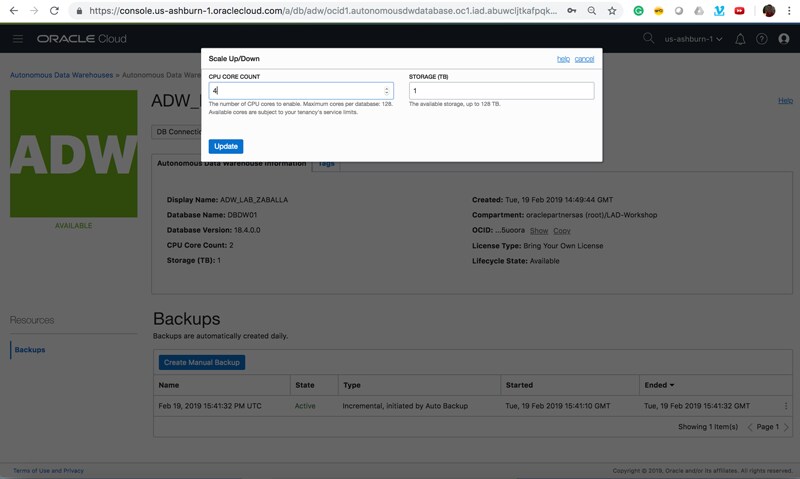Screen dimensions: 800x479
Task: Open the notifications bell icon
Action: pos(740,39)
